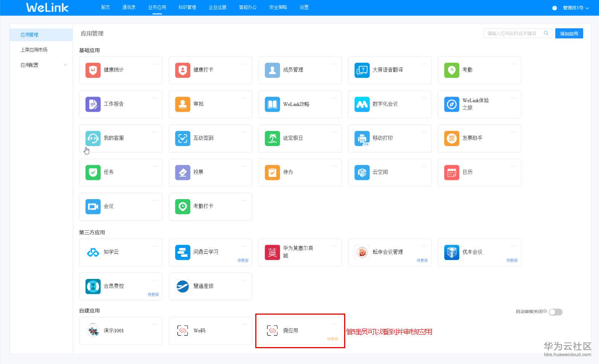The image size is (599, 364).
Task: Open the more menu on 健康统计 card
Action: pyautogui.click(x=155, y=64)
